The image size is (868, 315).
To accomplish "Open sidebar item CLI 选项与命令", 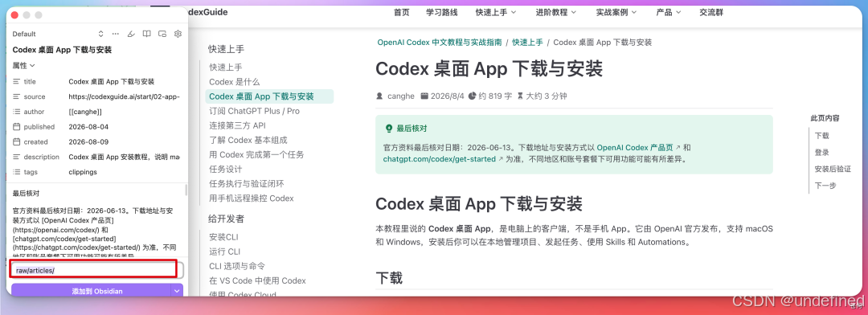I will pyautogui.click(x=237, y=266).
